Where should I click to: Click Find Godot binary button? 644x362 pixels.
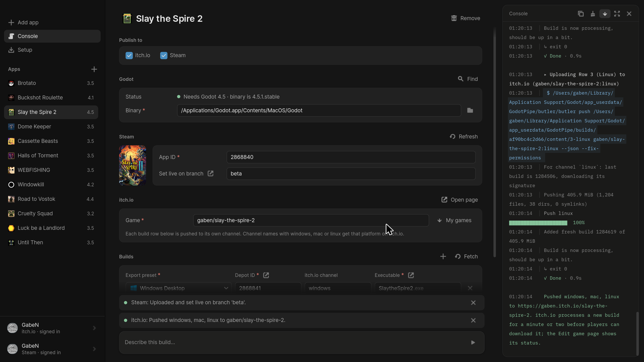(x=468, y=79)
